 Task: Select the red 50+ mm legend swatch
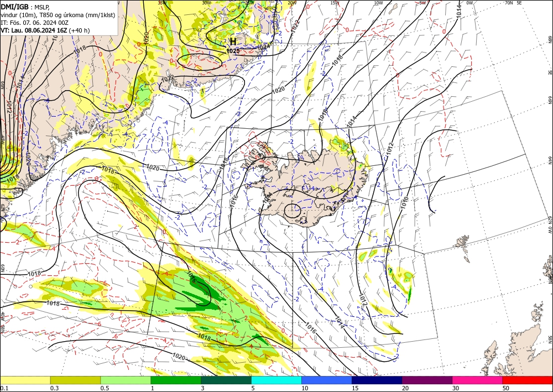click(528, 380)
